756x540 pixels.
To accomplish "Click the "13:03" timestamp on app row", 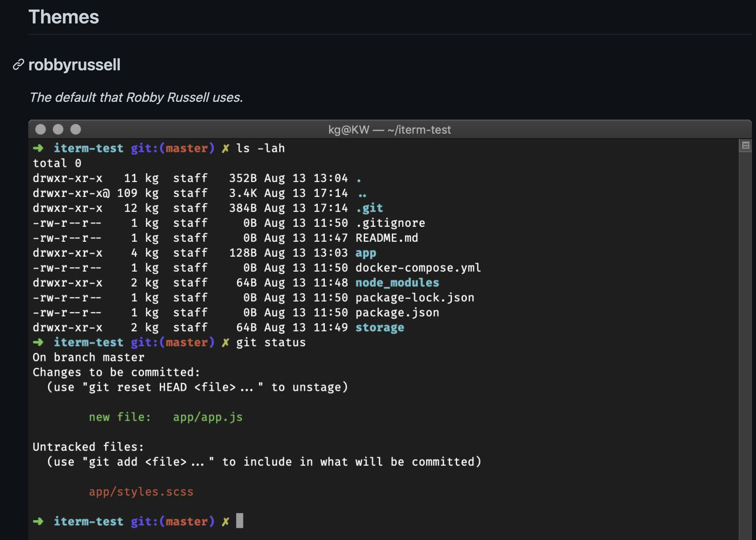I will [x=331, y=253].
